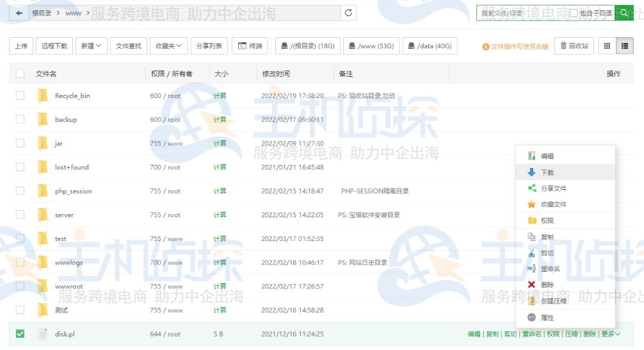Calculate size of wwwroot via 计算

pyautogui.click(x=220, y=287)
